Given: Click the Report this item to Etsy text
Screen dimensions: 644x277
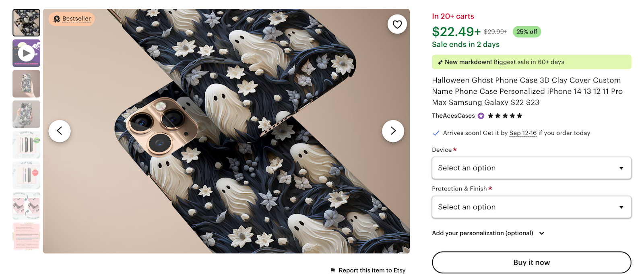Looking at the screenshot, I should [x=371, y=270].
